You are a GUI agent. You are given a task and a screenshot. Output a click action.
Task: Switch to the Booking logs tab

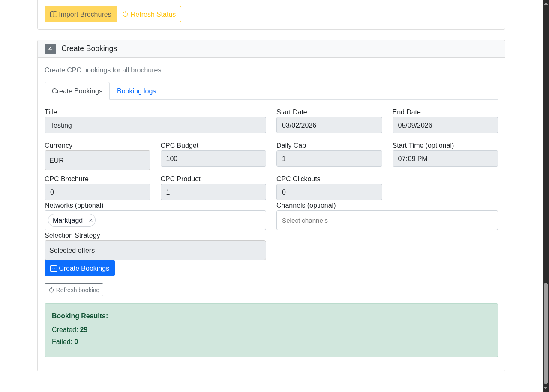coord(136,91)
